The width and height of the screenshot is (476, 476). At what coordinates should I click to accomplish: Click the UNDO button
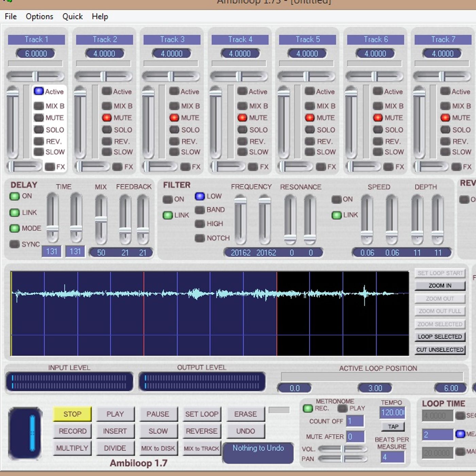click(x=245, y=431)
